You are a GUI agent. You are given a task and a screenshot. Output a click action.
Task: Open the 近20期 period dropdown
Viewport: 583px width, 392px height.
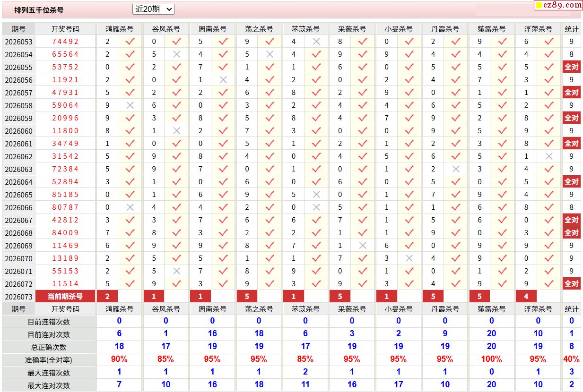154,9
